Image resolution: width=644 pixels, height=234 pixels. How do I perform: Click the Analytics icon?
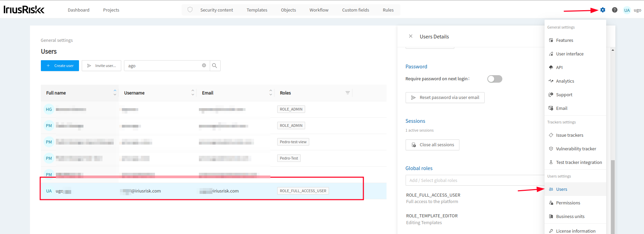(551, 81)
